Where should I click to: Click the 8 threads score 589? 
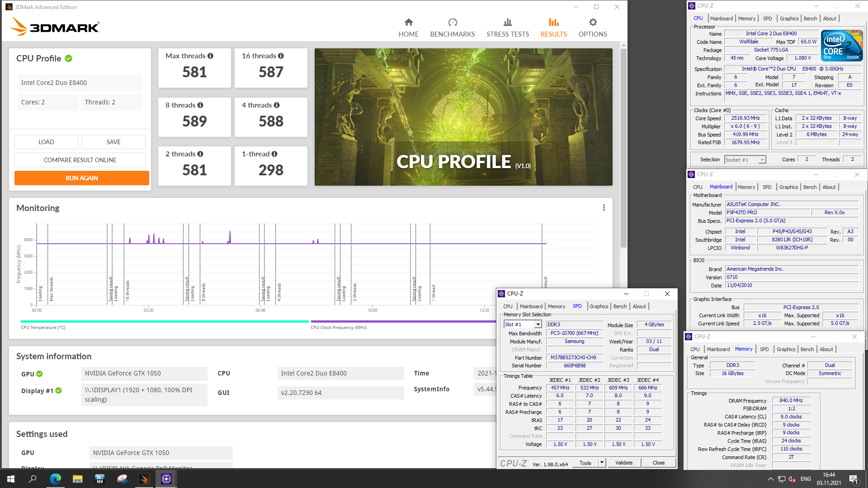194,122
